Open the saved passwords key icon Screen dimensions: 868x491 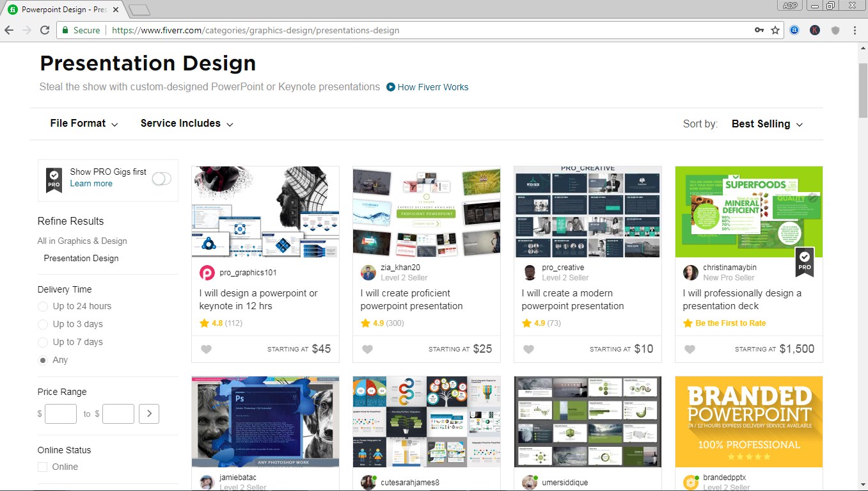coord(759,30)
